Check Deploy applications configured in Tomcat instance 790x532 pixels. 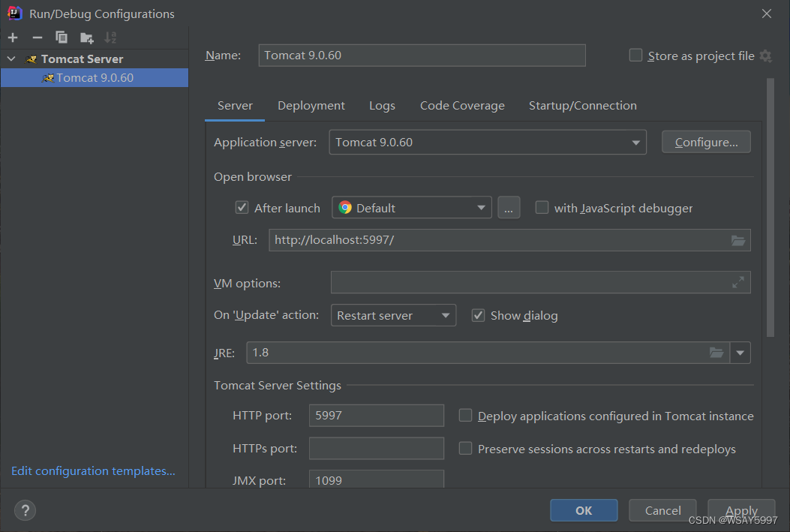coord(465,416)
